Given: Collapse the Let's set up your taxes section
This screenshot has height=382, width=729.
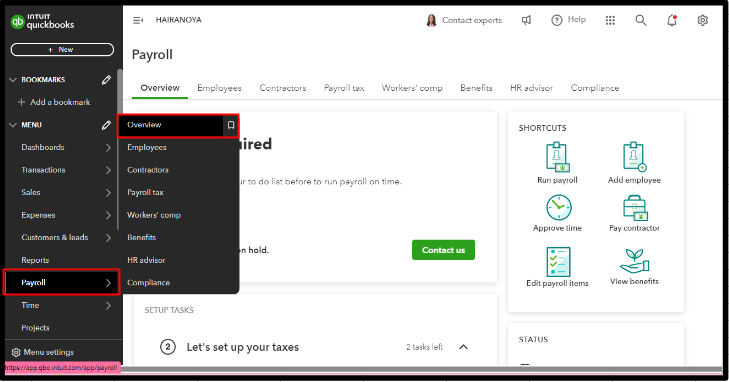Looking at the screenshot, I should (x=464, y=347).
